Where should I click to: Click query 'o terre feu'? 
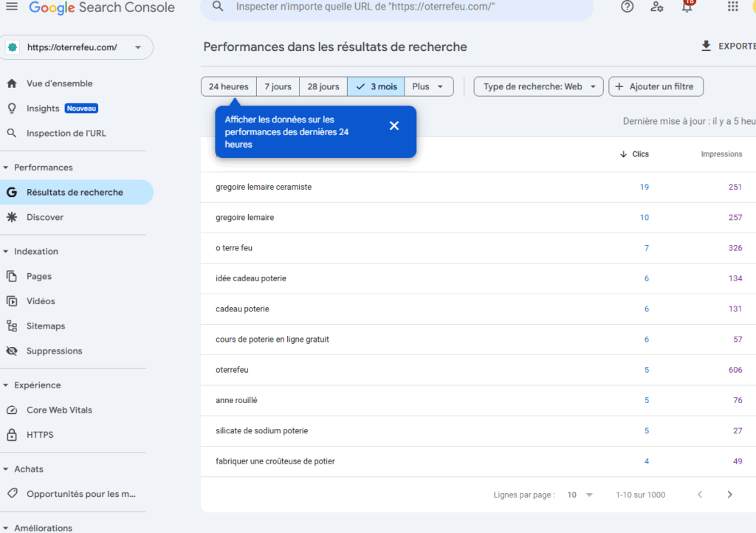coord(234,248)
